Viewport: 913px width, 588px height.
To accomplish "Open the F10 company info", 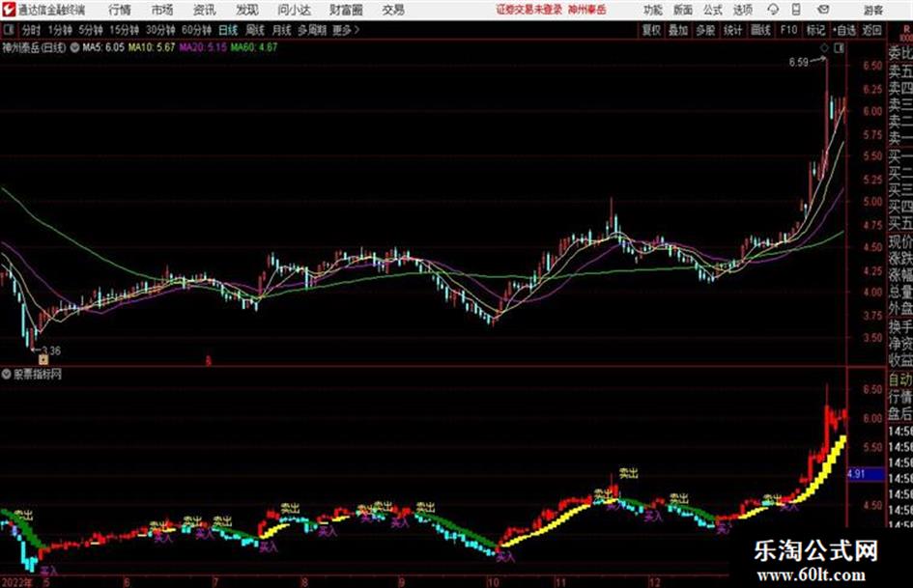I will 789,30.
